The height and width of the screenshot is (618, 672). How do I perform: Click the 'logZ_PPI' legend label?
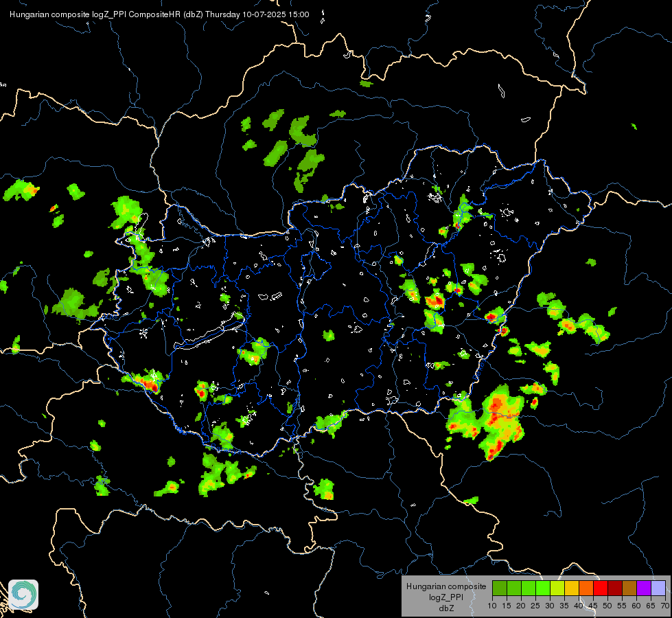(x=446, y=597)
